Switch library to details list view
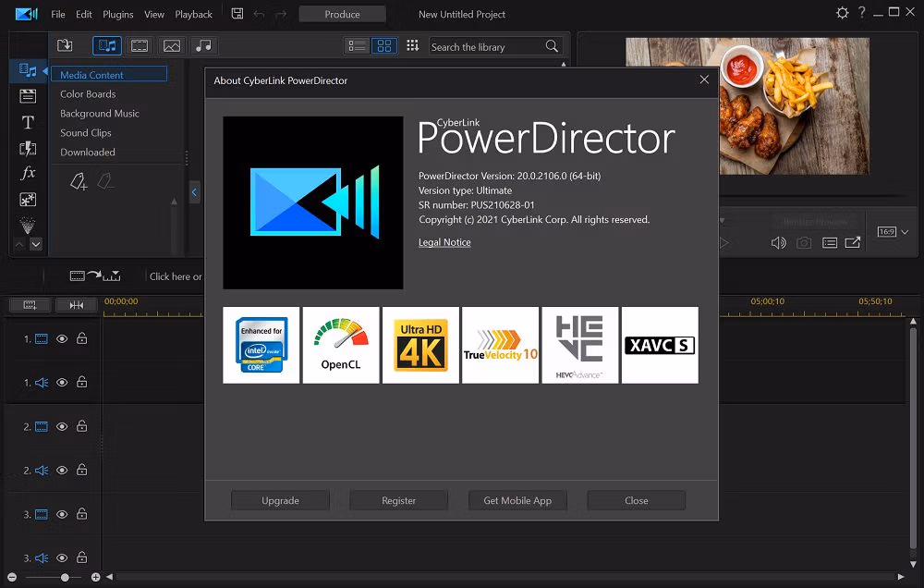 point(357,46)
